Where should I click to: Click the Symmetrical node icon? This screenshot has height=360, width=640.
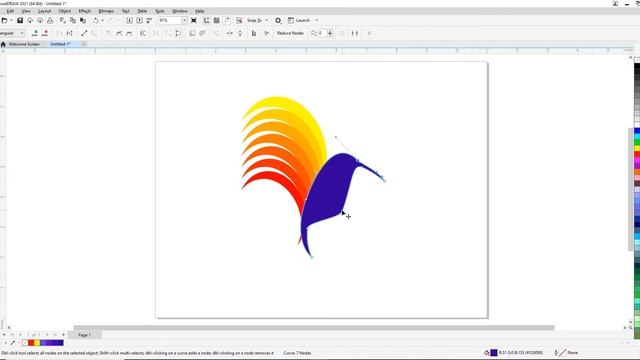(x=129, y=33)
